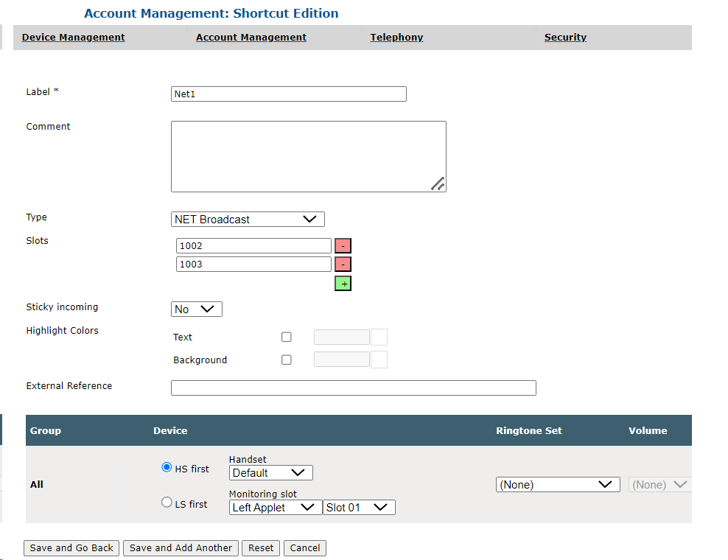Open the Volume (None) dropdown
Screen dimensions: 728x560
click(659, 484)
